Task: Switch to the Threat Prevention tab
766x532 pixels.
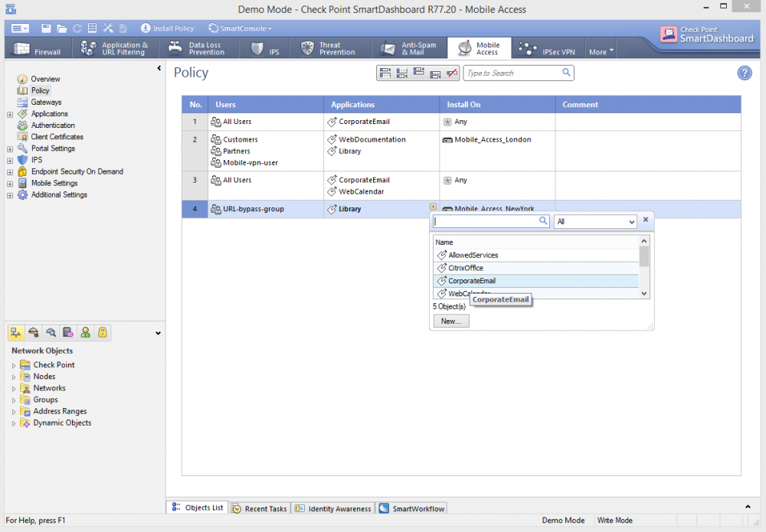Action: [x=329, y=48]
